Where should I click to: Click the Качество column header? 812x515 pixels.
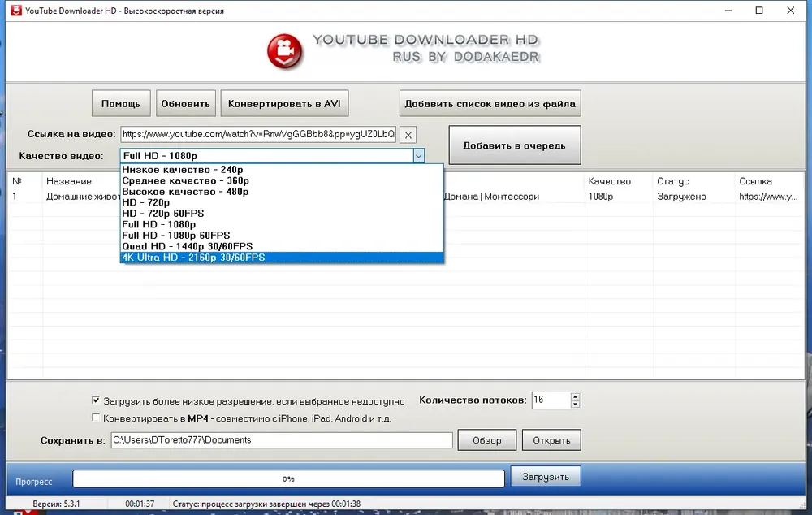[x=610, y=181]
